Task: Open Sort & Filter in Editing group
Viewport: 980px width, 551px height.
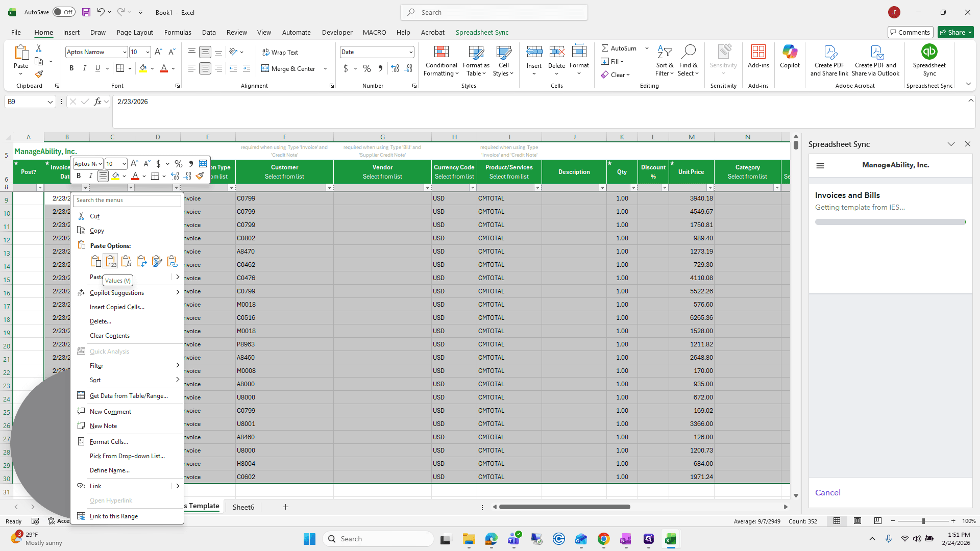Action: (x=665, y=61)
